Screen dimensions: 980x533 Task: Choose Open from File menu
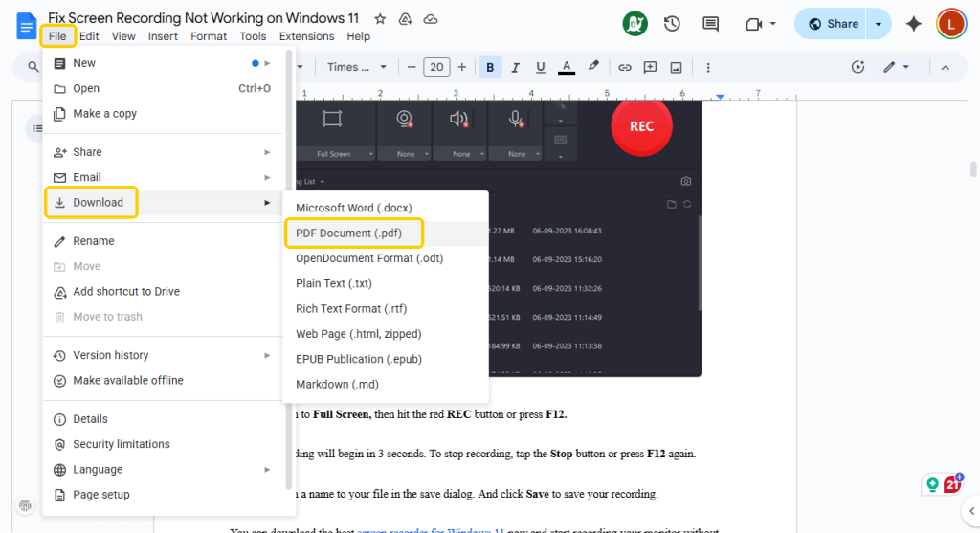pos(163,88)
